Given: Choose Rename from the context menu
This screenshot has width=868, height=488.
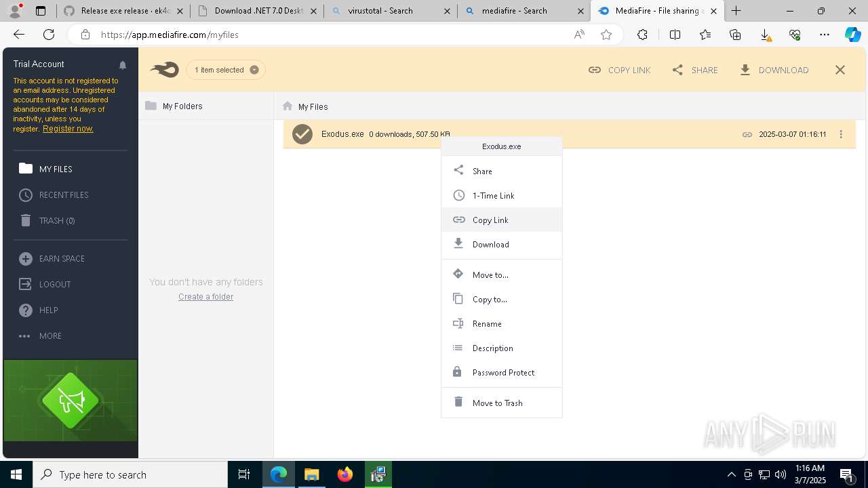Looking at the screenshot, I should tap(502, 323).
